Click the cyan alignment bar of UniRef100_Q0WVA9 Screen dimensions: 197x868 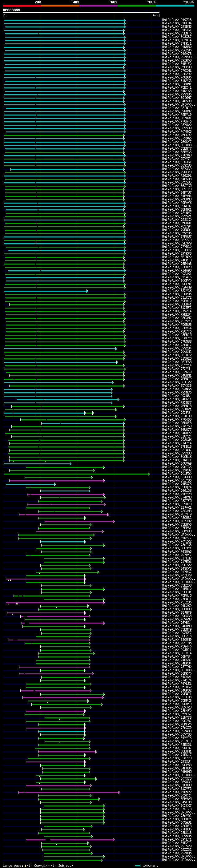click(37, 464)
